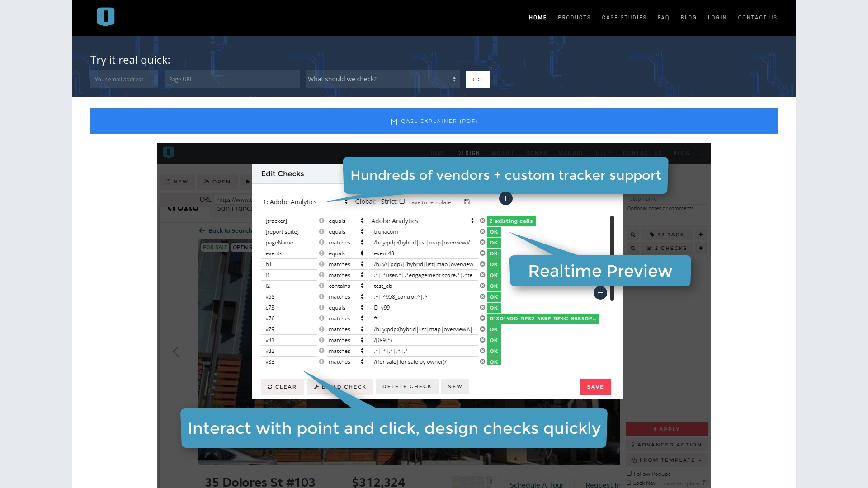This screenshot has height=488, width=868.
Task: Remove the c73 check row
Action: 482,308
